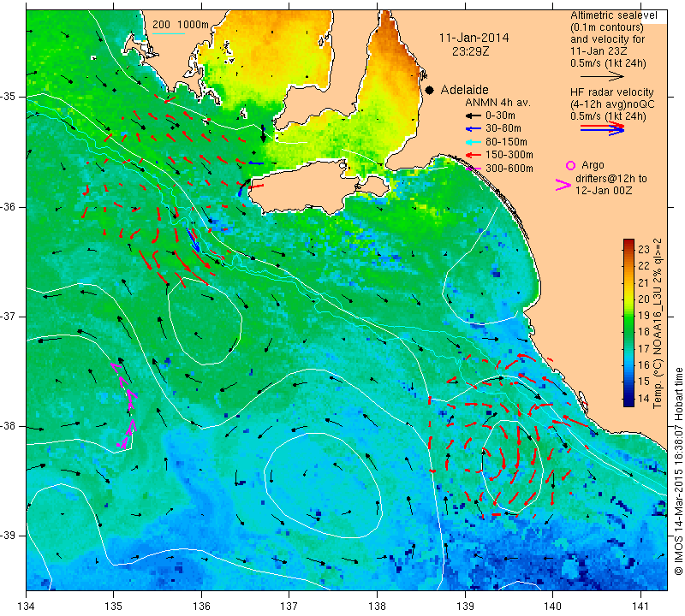Click the latitude axis label -39
Viewport: 685px width, 616px height.
click(x=9, y=536)
